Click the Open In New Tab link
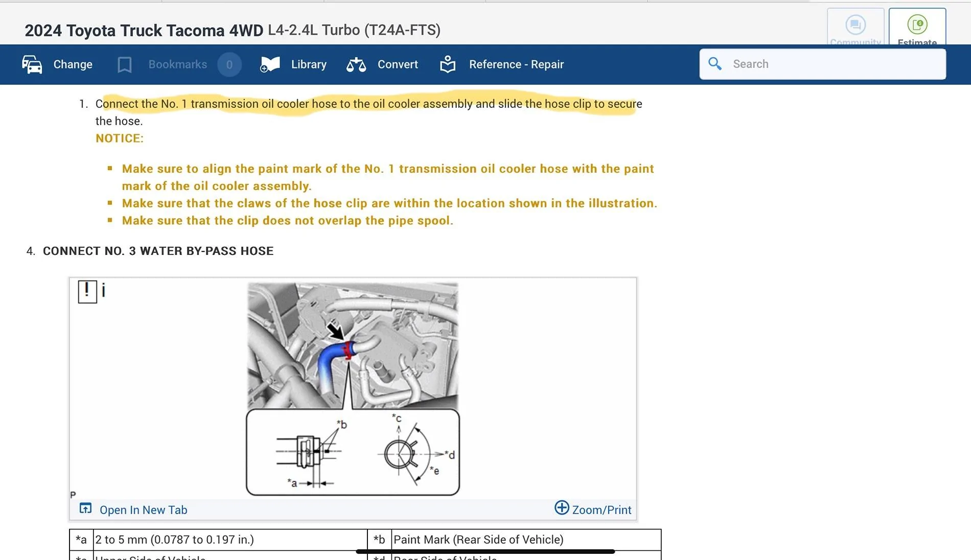 (143, 510)
